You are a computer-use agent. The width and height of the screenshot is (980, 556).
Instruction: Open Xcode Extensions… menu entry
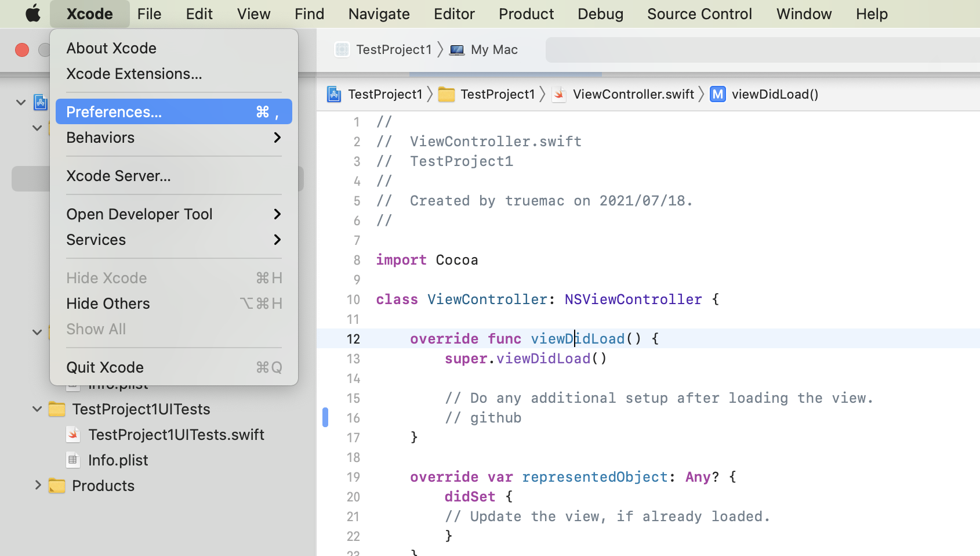point(174,74)
